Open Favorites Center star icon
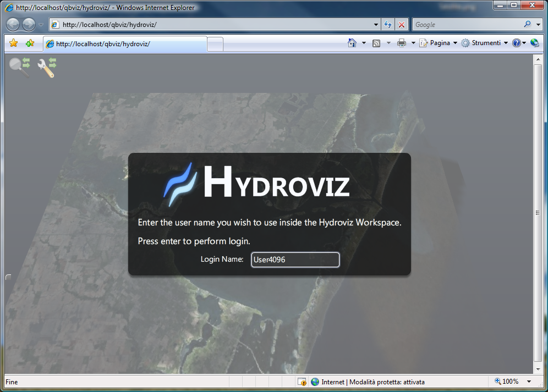The width and height of the screenshot is (548, 392). tap(14, 43)
